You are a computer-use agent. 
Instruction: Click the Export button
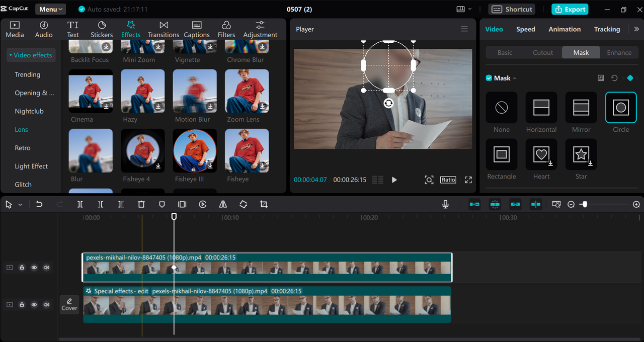point(570,9)
